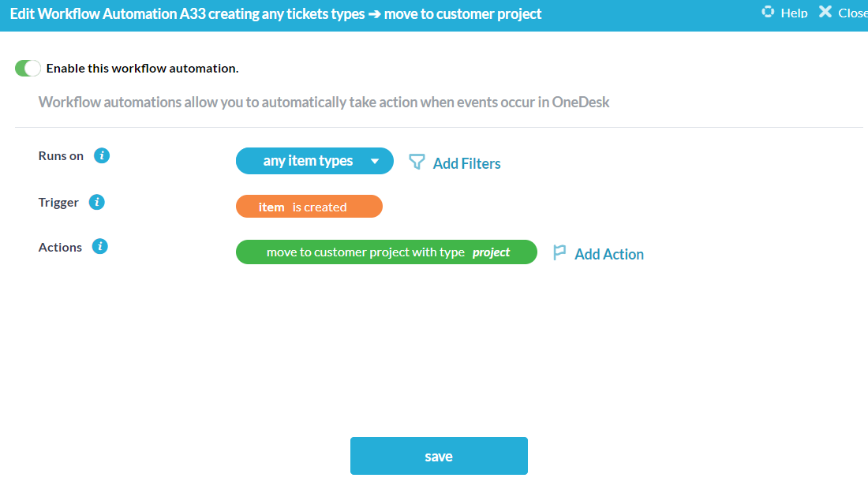Click the X icon in the header
This screenshot has height=489, width=868.
(825, 12)
